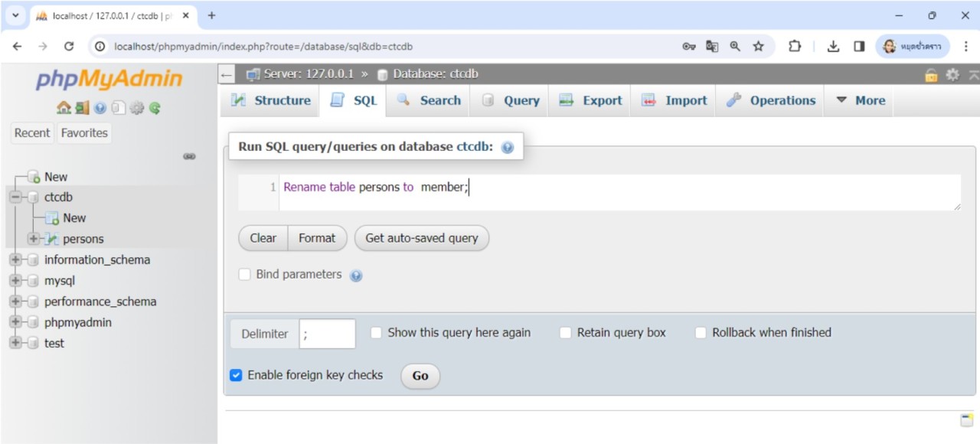Toggle Enable foreign key checks

[x=237, y=375]
